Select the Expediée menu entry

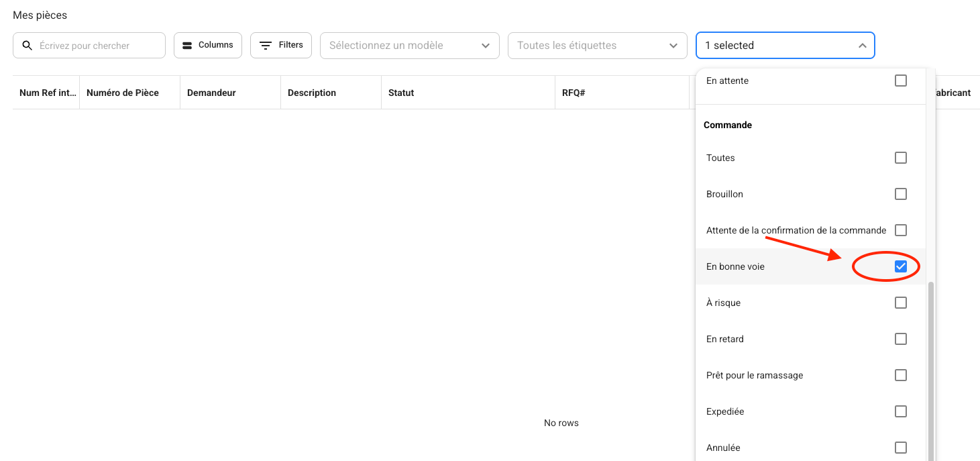coord(725,411)
